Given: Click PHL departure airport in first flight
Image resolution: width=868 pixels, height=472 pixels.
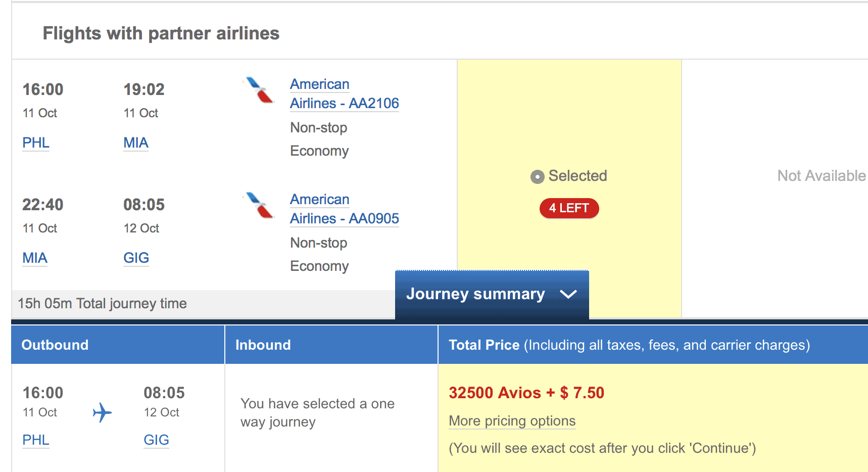Looking at the screenshot, I should pos(36,143).
